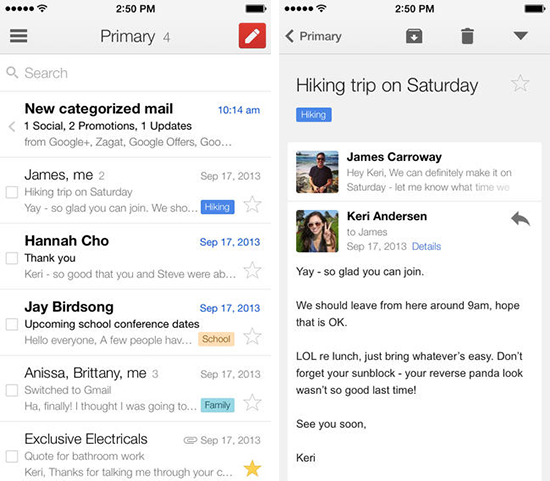Tap the Wi-Fi indicator in right status bar
The image size is (550, 481).
coord(321,8)
